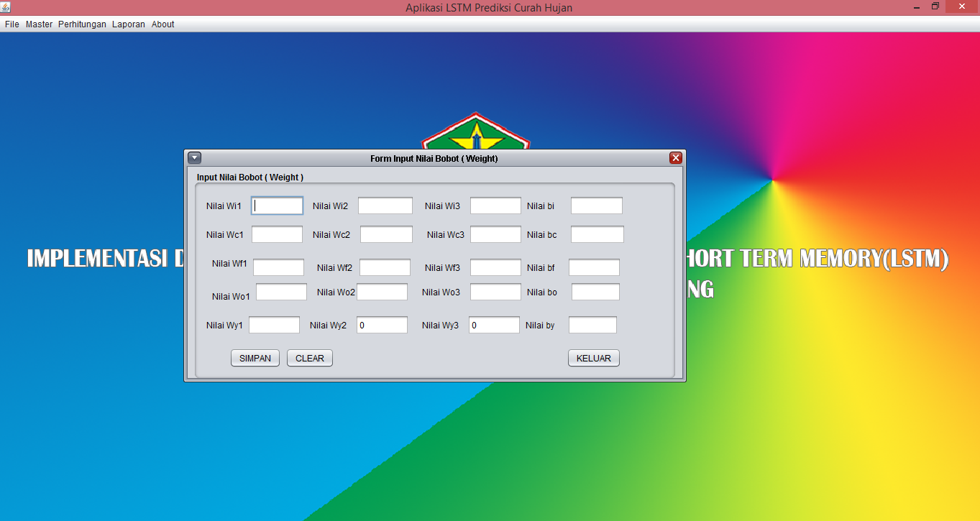Click inside the Nilai Wo1 input field
The height and width of the screenshot is (521, 980).
coord(281,291)
